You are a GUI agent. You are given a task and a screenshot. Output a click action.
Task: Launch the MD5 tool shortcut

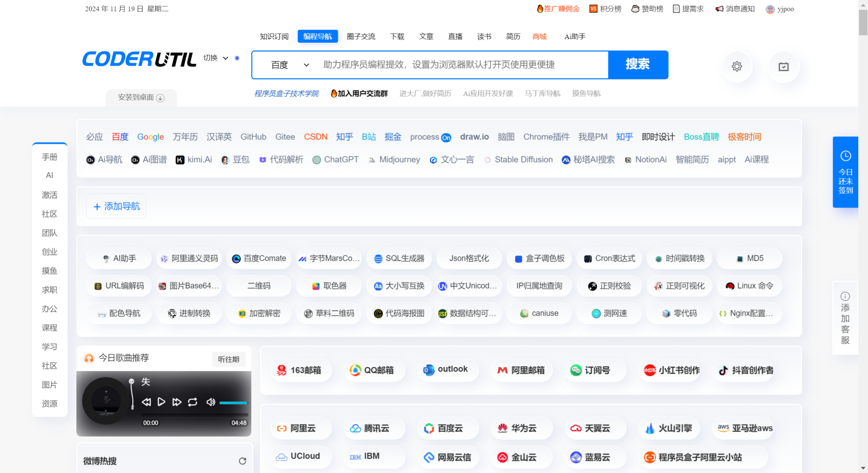749,258
